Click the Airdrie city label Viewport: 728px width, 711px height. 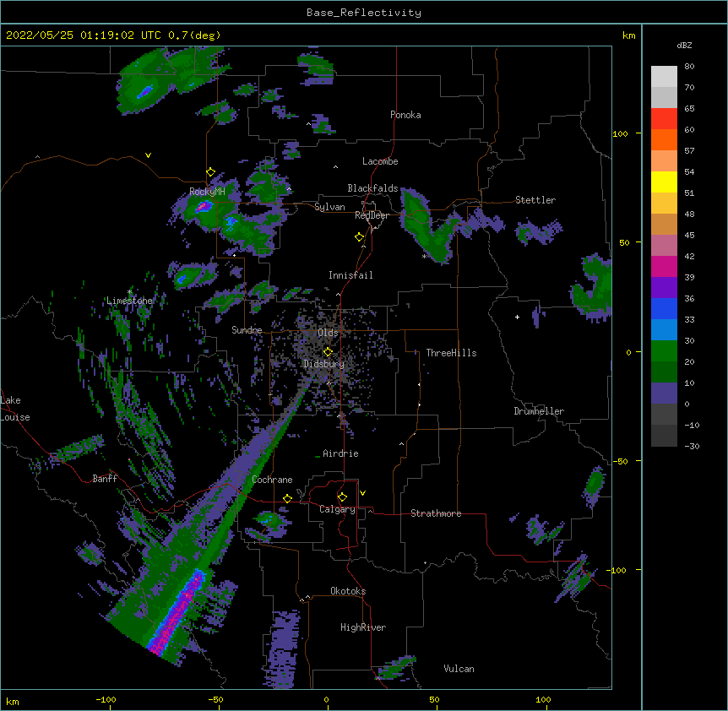340,453
